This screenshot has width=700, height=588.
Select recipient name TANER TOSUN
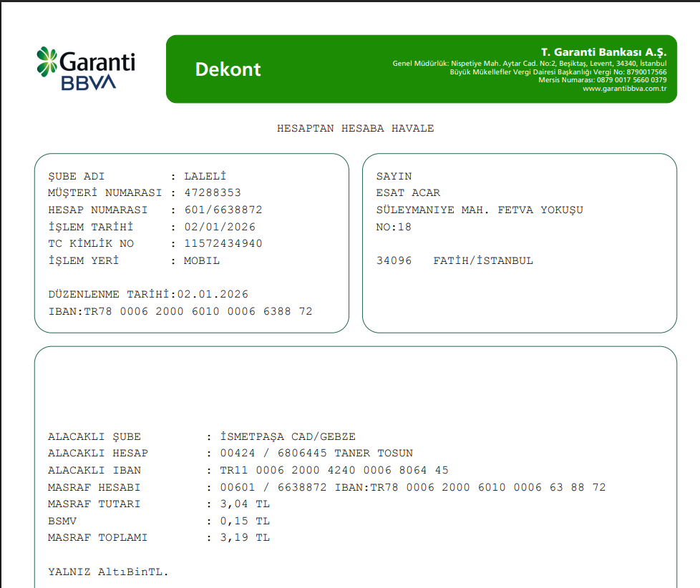[374, 454]
